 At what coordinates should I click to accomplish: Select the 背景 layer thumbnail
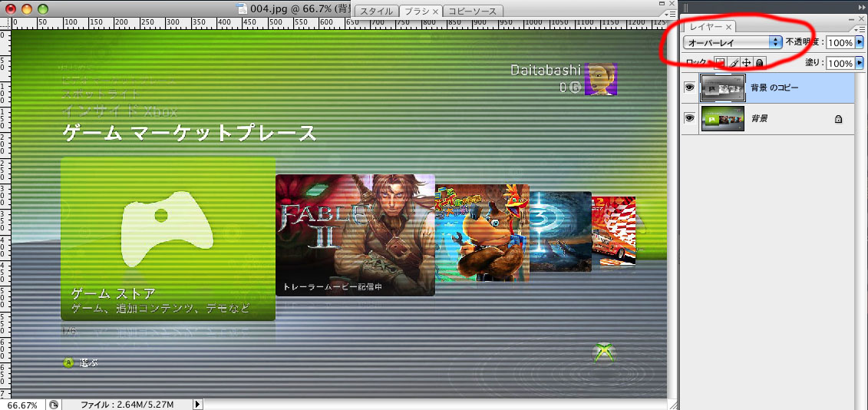[722, 118]
